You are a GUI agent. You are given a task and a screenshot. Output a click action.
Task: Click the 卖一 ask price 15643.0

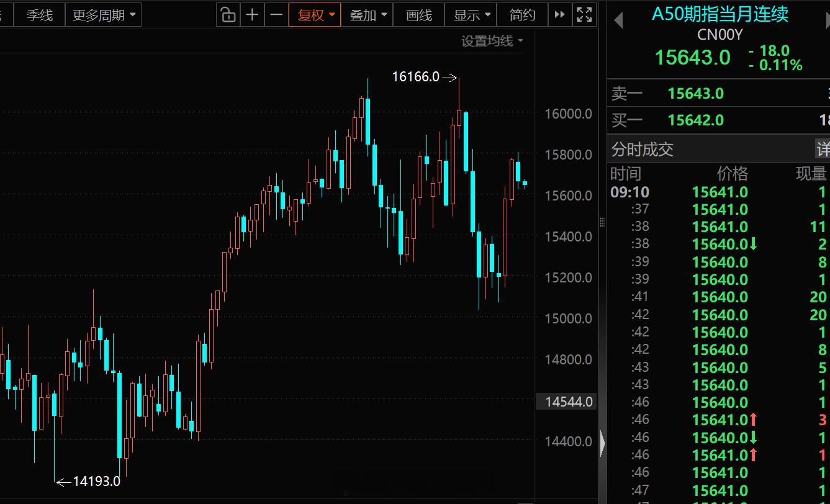point(695,94)
